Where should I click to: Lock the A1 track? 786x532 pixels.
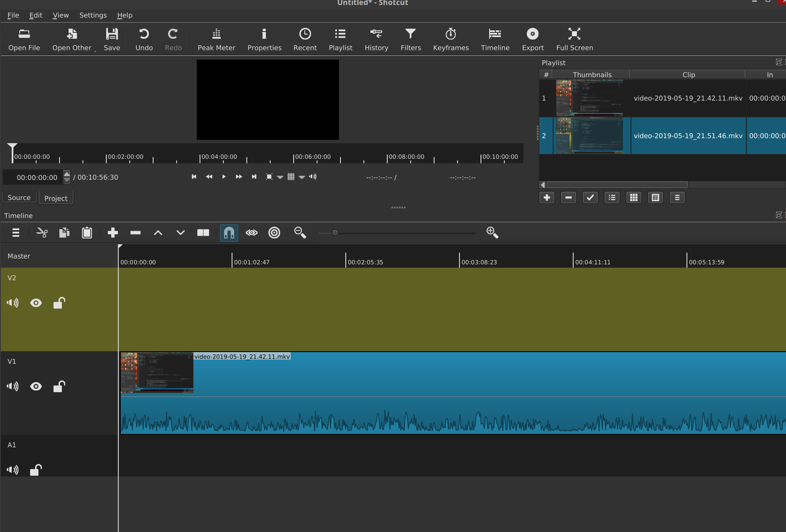[35, 470]
